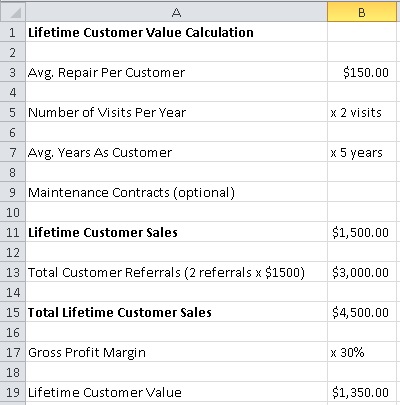The width and height of the screenshot is (400, 405).
Task: Select row 10 header
Action: click(x=13, y=212)
